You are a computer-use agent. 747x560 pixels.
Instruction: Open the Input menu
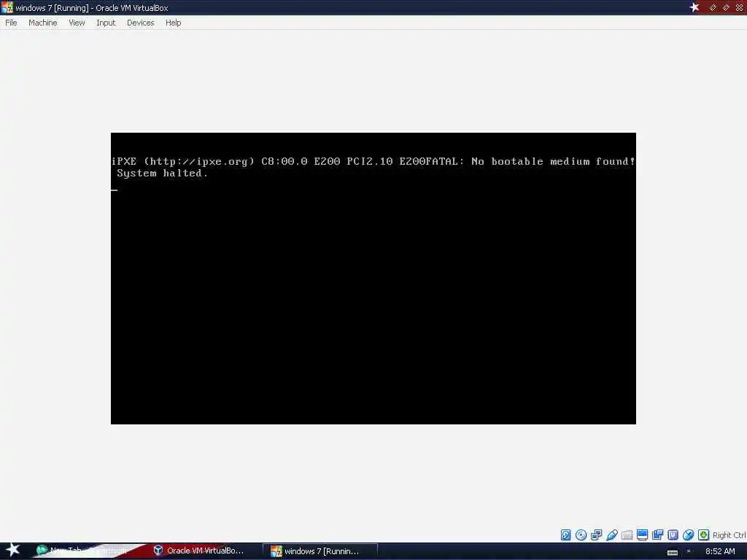point(106,23)
